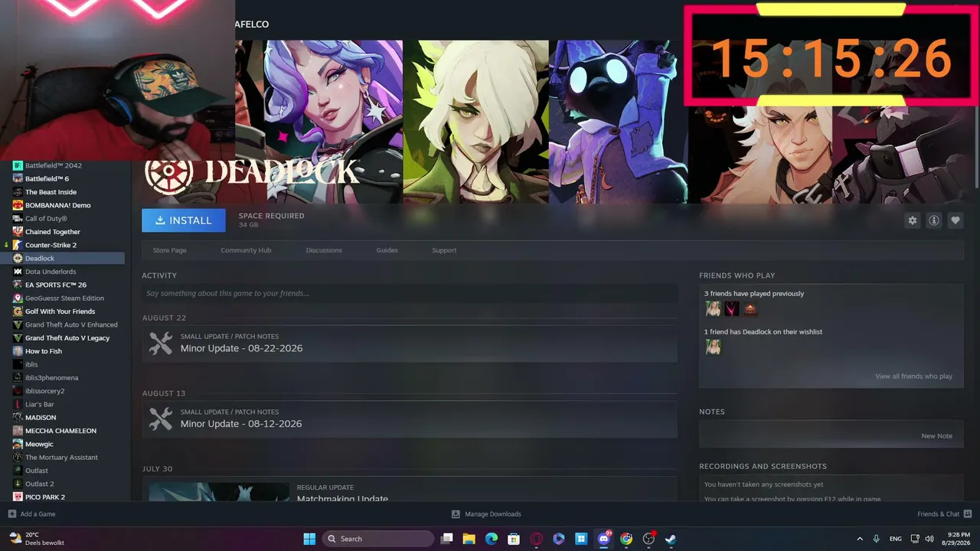Click the GeoGuessr Steam Edition pin icon
The image size is (980, 551).
click(x=18, y=298)
